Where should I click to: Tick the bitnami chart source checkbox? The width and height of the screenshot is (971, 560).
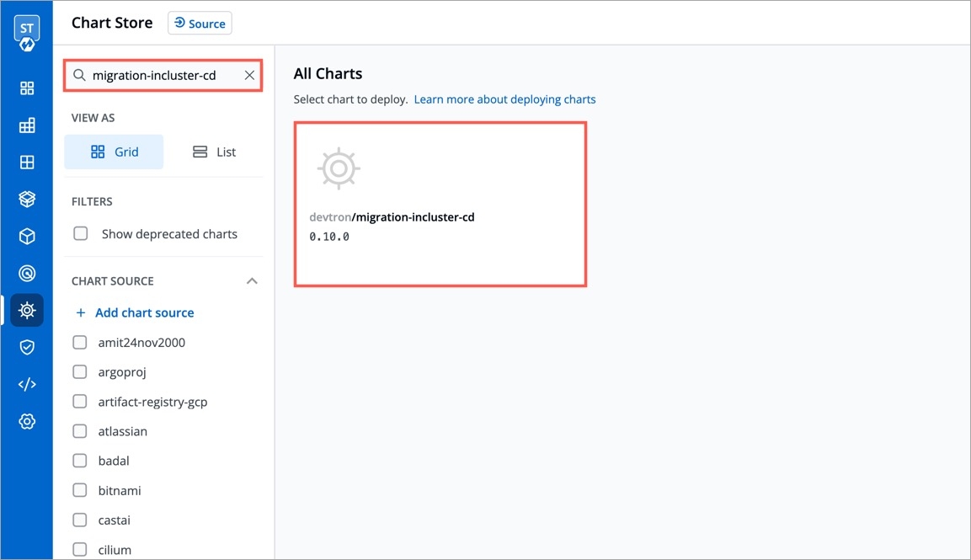pos(80,490)
